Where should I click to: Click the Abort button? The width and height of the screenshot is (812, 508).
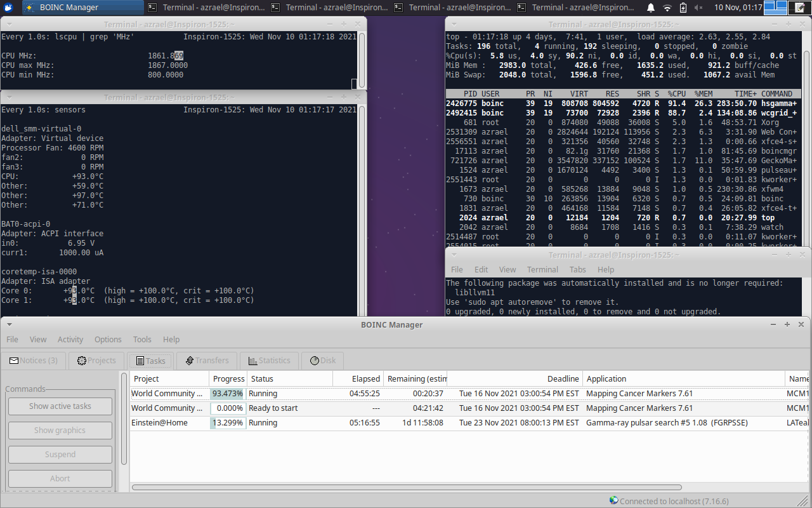(60, 479)
